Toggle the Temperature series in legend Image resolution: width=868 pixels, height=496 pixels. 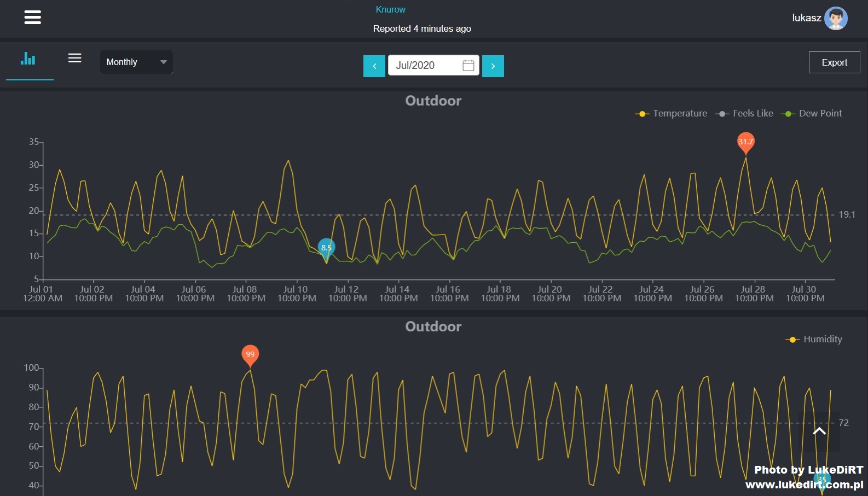point(671,114)
